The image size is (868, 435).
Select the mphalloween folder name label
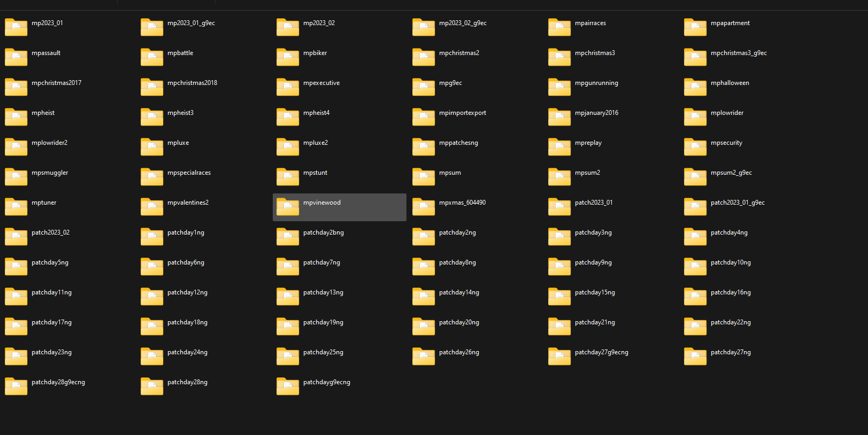point(729,83)
